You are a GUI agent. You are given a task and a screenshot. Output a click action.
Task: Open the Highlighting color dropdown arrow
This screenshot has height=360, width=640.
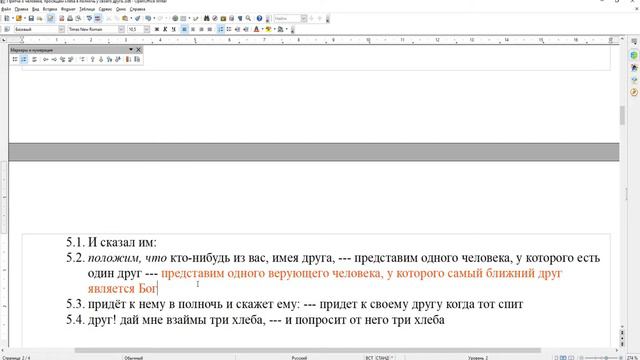[x=274, y=29]
